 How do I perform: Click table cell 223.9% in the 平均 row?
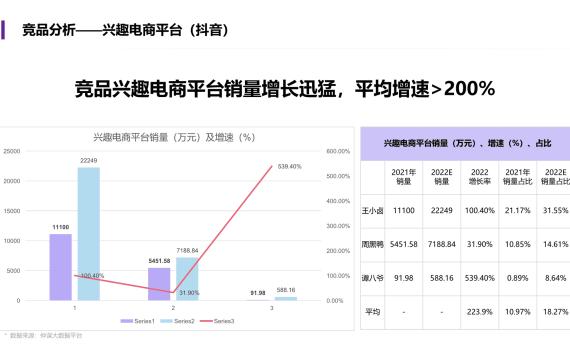480,312
